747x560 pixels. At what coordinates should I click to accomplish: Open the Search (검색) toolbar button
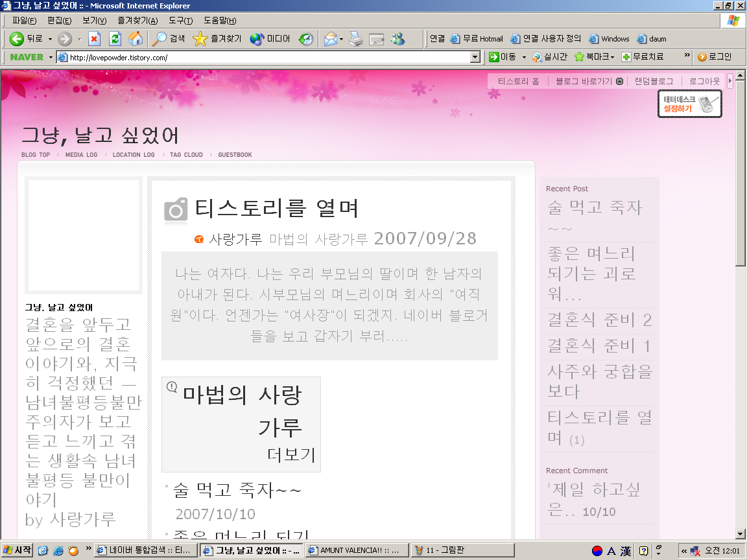pyautogui.click(x=168, y=39)
